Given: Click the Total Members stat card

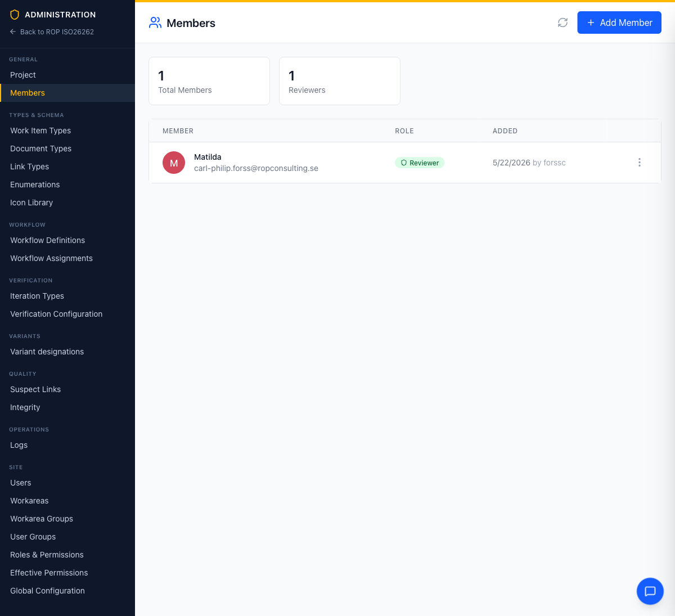Looking at the screenshot, I should [x=209, y=81].
